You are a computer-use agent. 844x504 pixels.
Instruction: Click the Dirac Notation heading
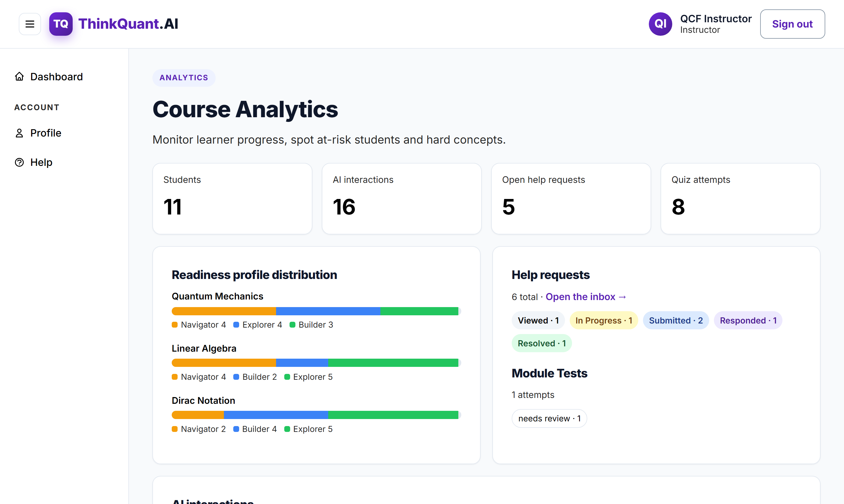pyautogui.click(x=203, y=400)
